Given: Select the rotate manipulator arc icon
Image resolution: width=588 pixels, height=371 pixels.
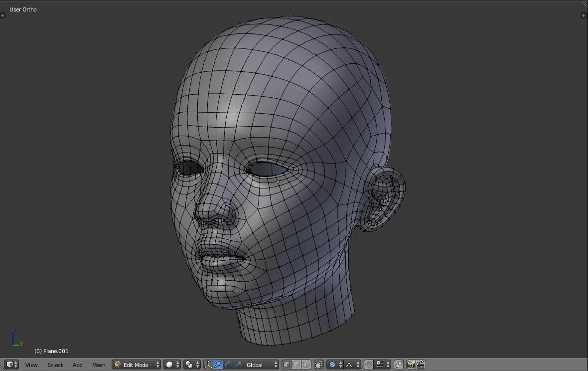Looking at the screenshot, I should click(x=228, y=365).
